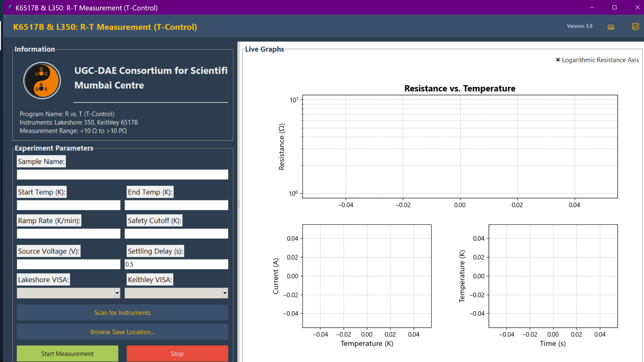This screenshot has height=362, width=644.
Task: Select the Ramp Rate (K/min) field
Action: [68, 234]
